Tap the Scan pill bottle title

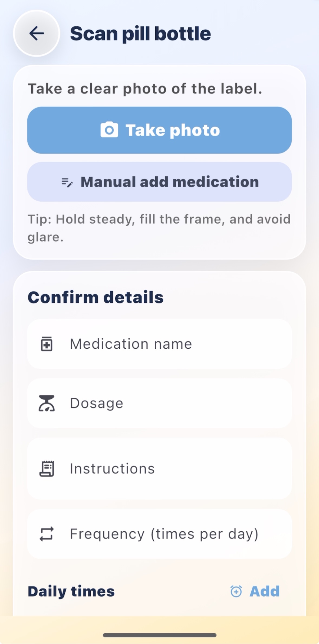[140, 34]
